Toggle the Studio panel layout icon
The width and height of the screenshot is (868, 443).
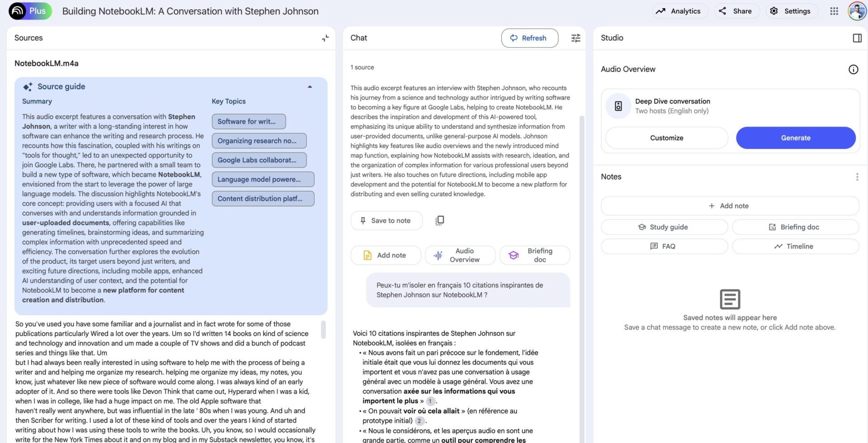point(857,38)
